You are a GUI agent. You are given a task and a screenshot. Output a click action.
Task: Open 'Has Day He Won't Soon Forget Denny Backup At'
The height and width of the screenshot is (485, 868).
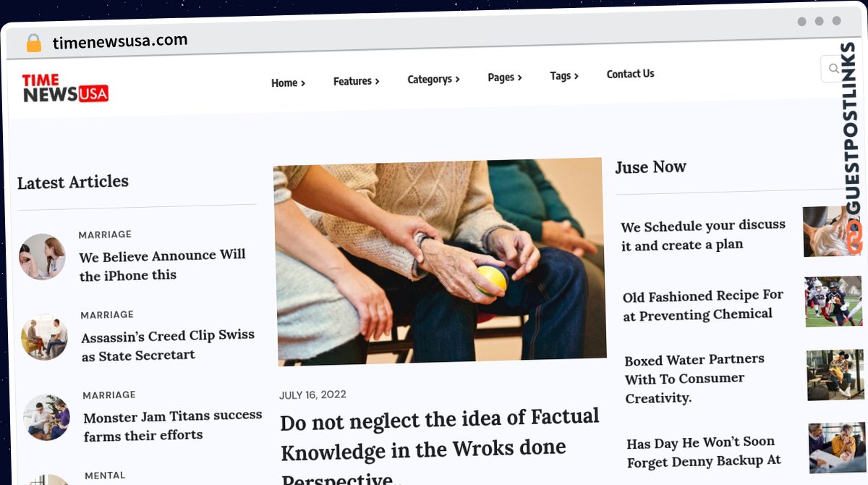[x=704, y=452]
